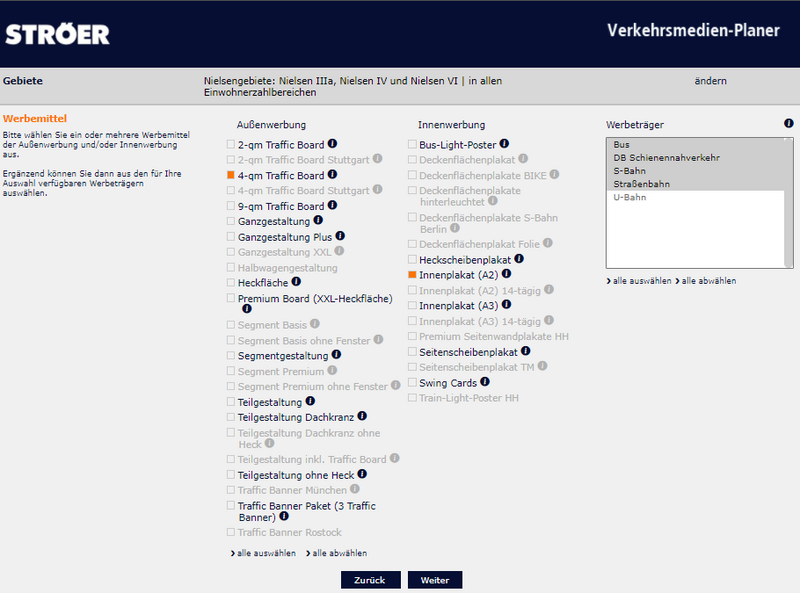Viewport: 800px width, 593px height.
Task: Click info icon beside Heckscheibenplakat
Action: [519, 259]
